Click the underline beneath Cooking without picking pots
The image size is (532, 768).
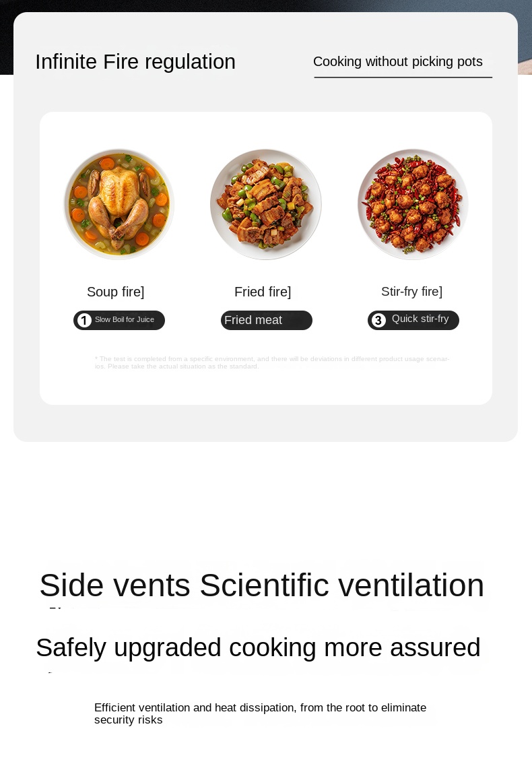click(x=403, y=77)
